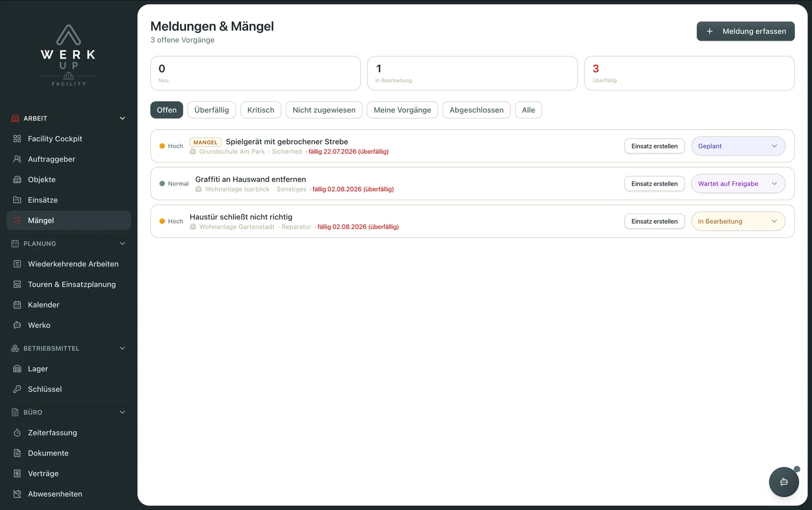Collapse the PLANUNG sidebar section

(x=122, y=243)
